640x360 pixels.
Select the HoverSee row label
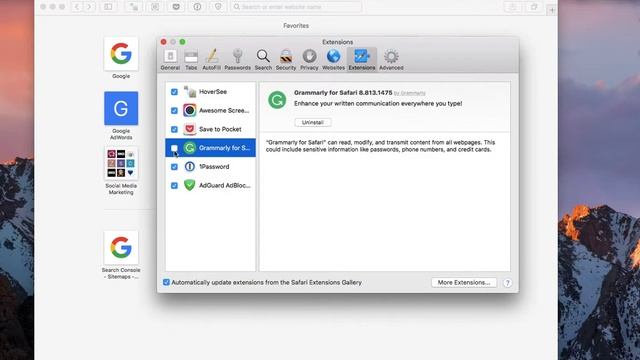coord(213,92)
